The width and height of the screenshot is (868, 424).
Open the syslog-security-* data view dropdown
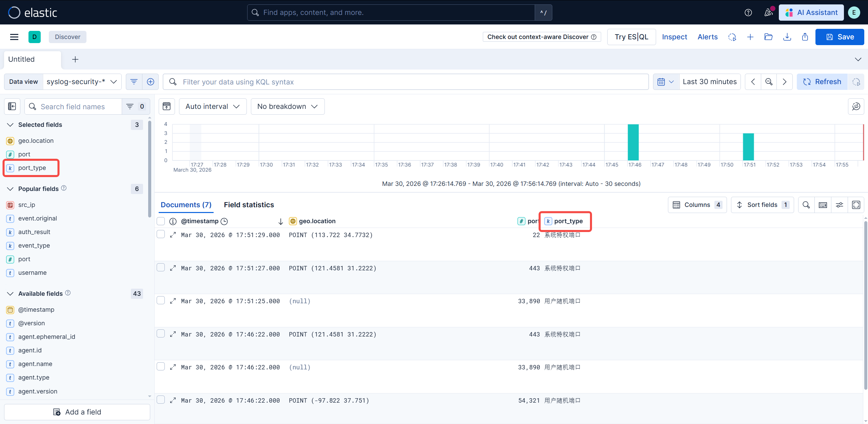point(82,82)
